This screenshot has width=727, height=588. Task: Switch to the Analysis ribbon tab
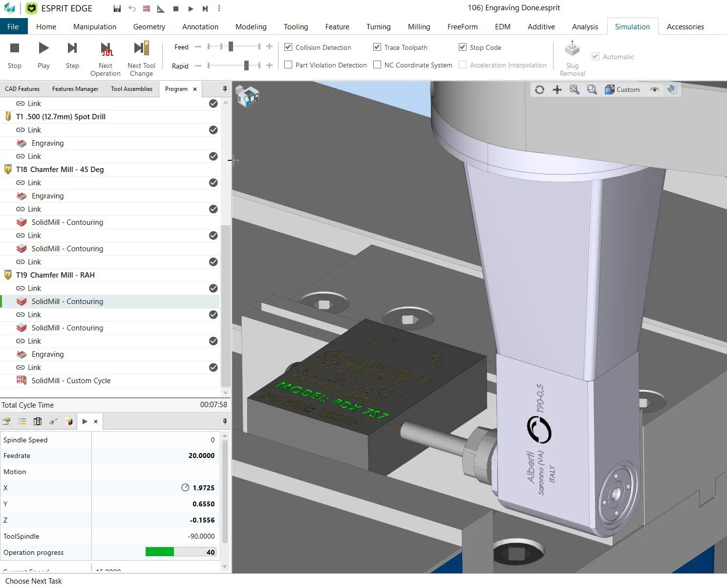[x=585, y=26]
